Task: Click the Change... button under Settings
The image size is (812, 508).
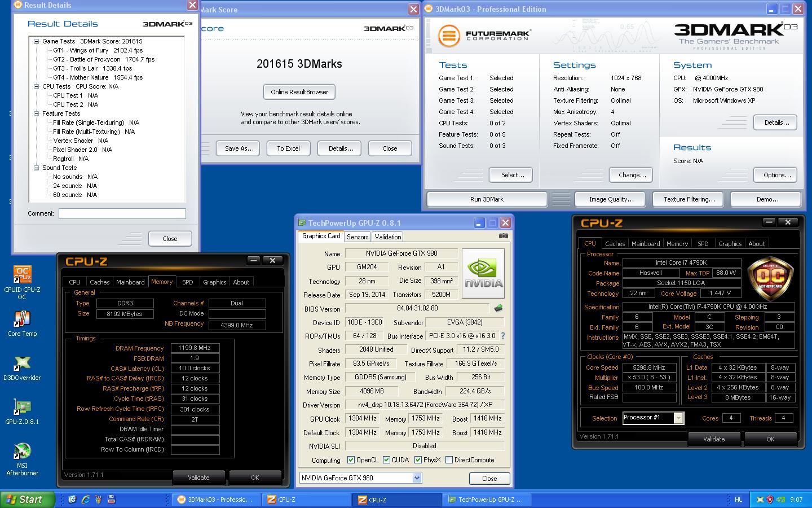Action: 632,175
